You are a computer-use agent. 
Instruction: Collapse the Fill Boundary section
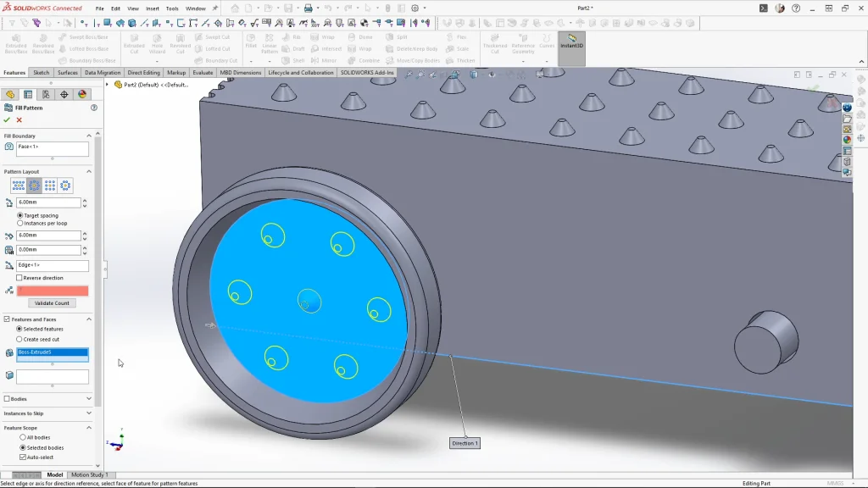coord(88,136)
